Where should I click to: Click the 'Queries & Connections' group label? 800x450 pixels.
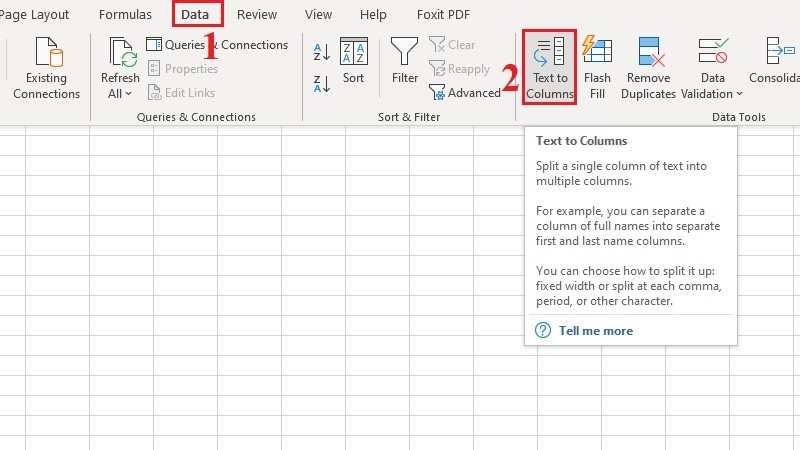(x=196, y=117)
